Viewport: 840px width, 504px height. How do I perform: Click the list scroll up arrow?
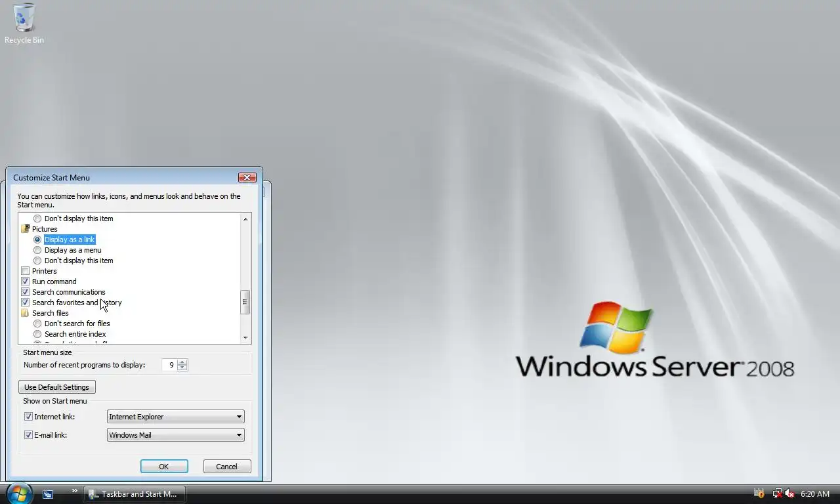(245, 219)
